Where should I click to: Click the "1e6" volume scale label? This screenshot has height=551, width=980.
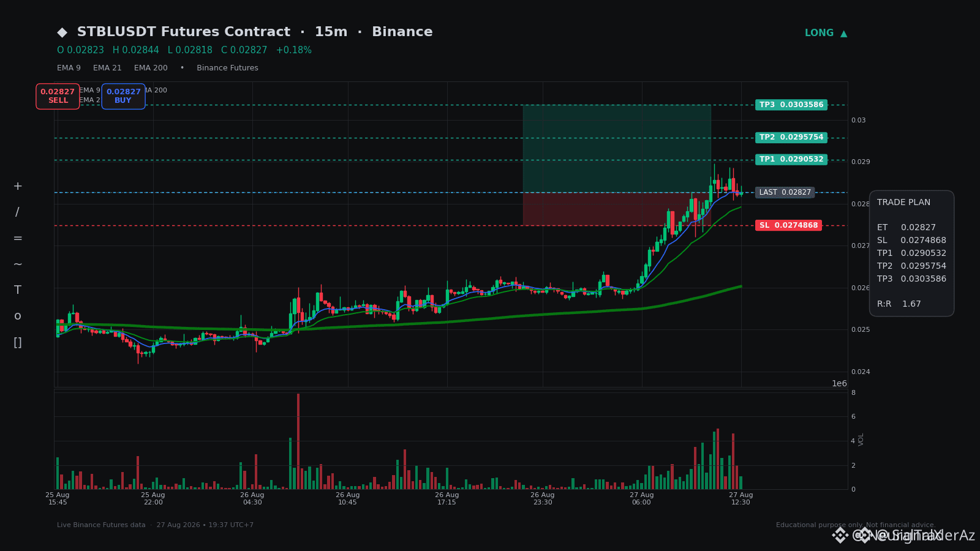[839, 384]
